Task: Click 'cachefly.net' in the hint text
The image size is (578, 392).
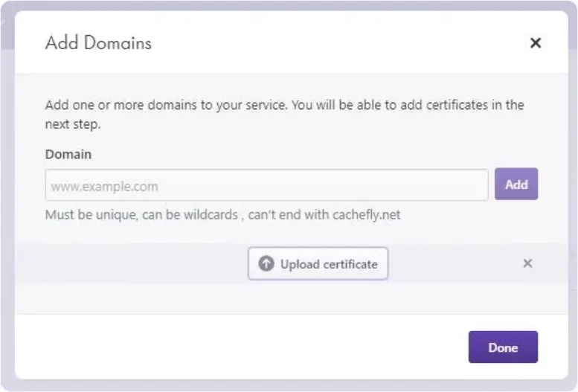Action: click(x=367, y=215)
